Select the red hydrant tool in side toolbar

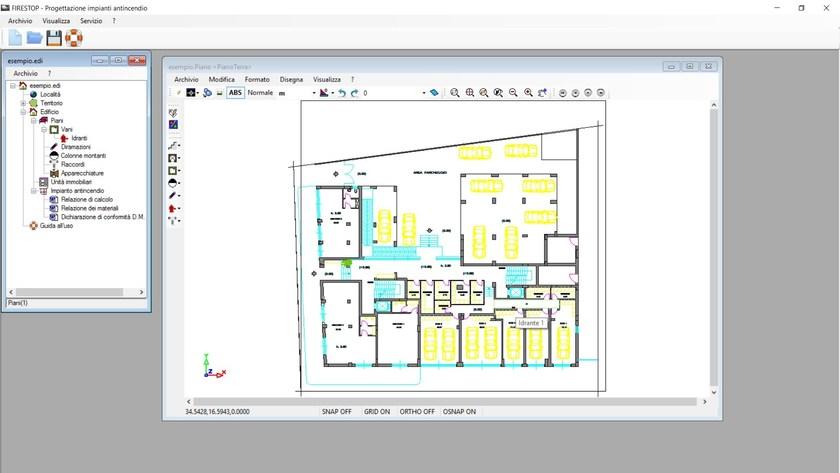174,208
